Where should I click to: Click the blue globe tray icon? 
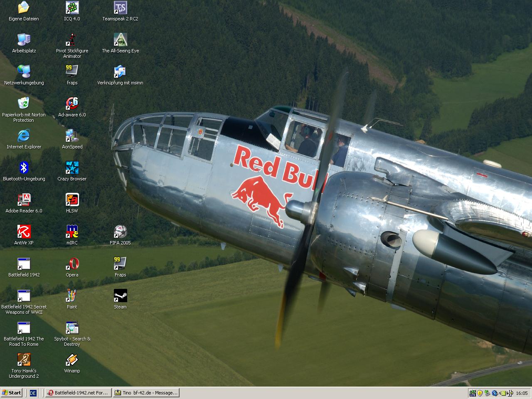click(x=495, y=393)
